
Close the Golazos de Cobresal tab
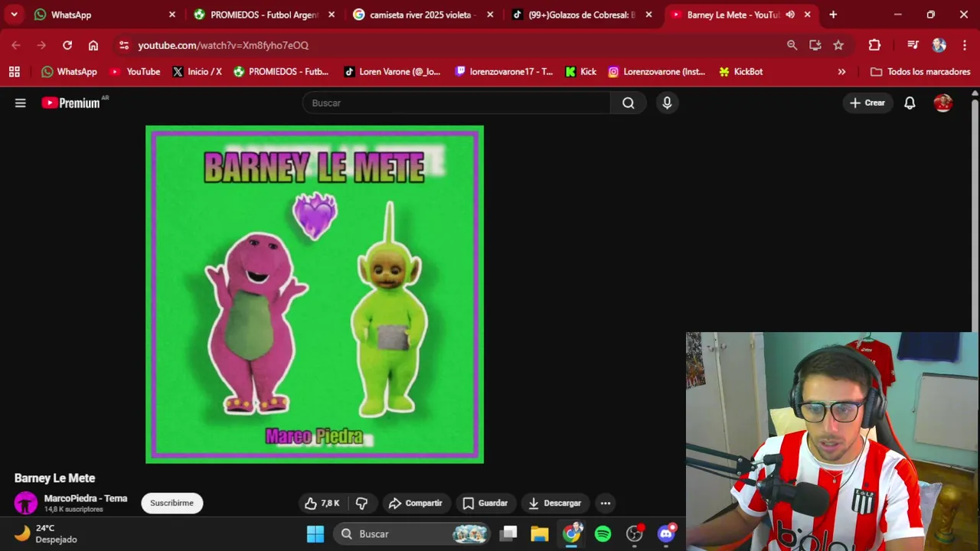648,15
